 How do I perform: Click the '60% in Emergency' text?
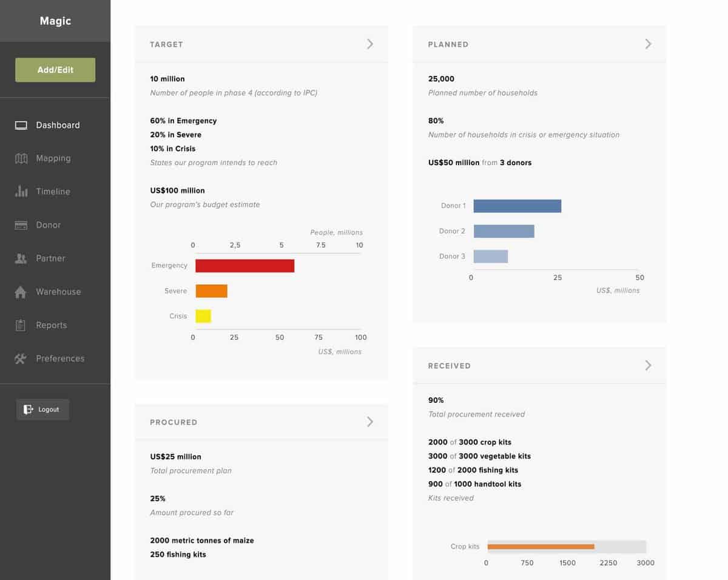[x=183, y=121]
